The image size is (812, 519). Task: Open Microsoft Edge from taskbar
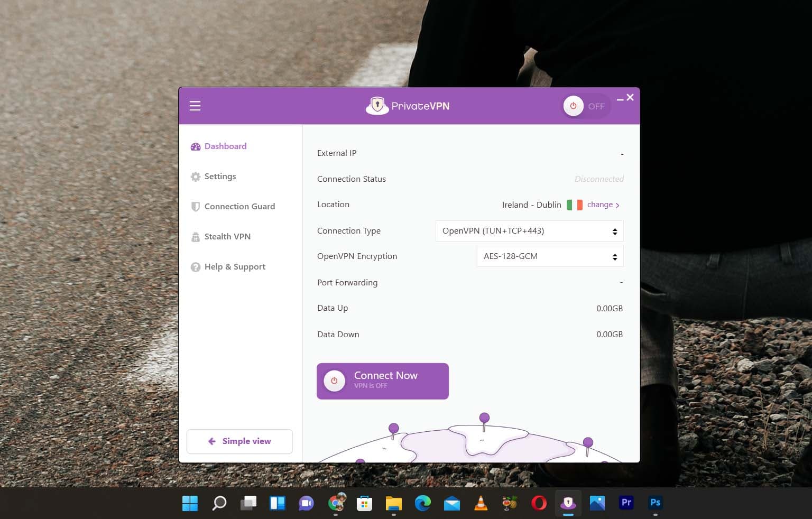pos(422,503)
